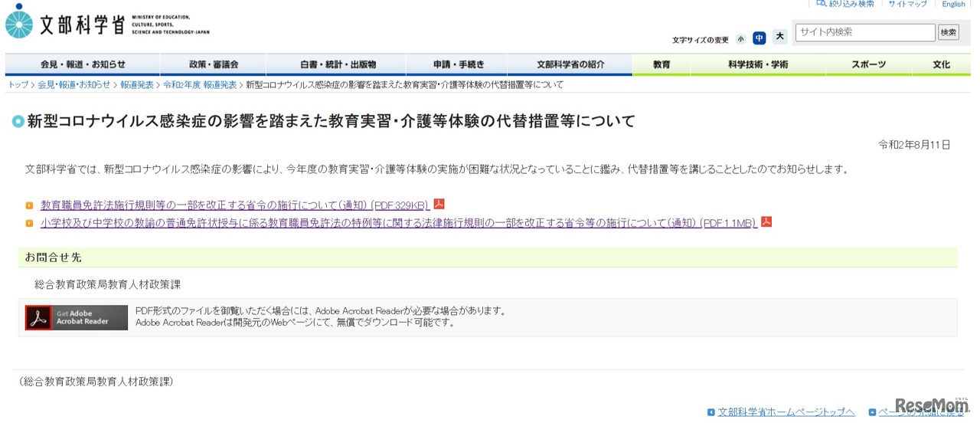Screen dimensions: 980x423
Task: Click blue arrow icon before 文部科学省ホームページトップへ
Action: [x=711, y=412]
